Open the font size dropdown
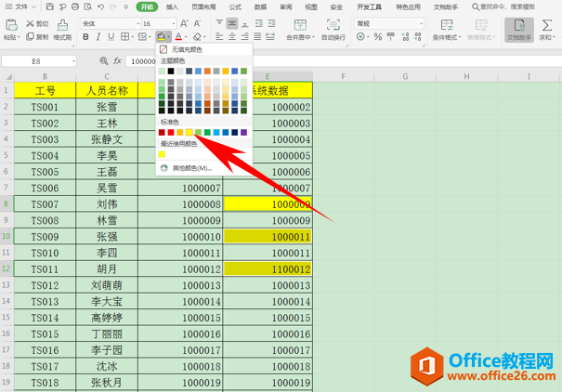The image size is (562, 392). (x=174, y=23)
